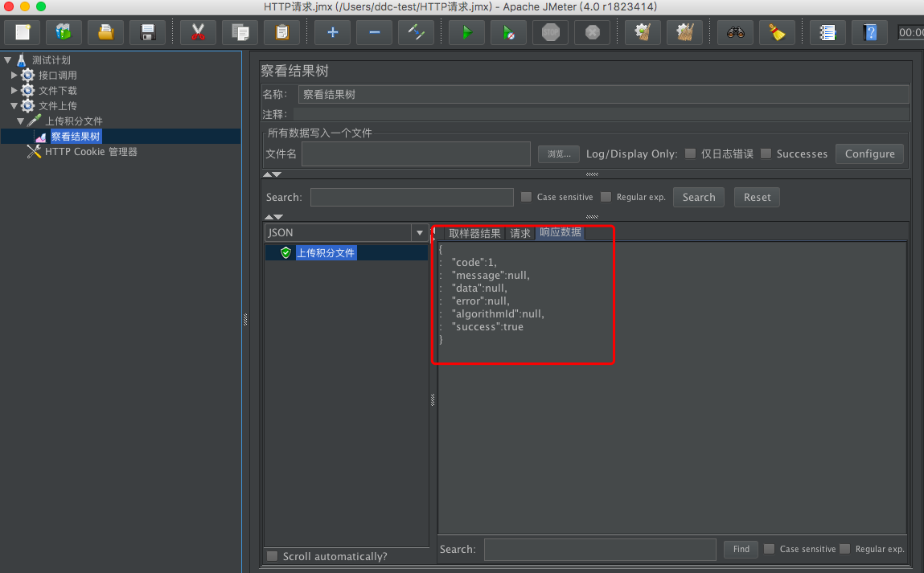Paste with the clipboard icon
Viewport: 924px width, 573px height.
281,32
